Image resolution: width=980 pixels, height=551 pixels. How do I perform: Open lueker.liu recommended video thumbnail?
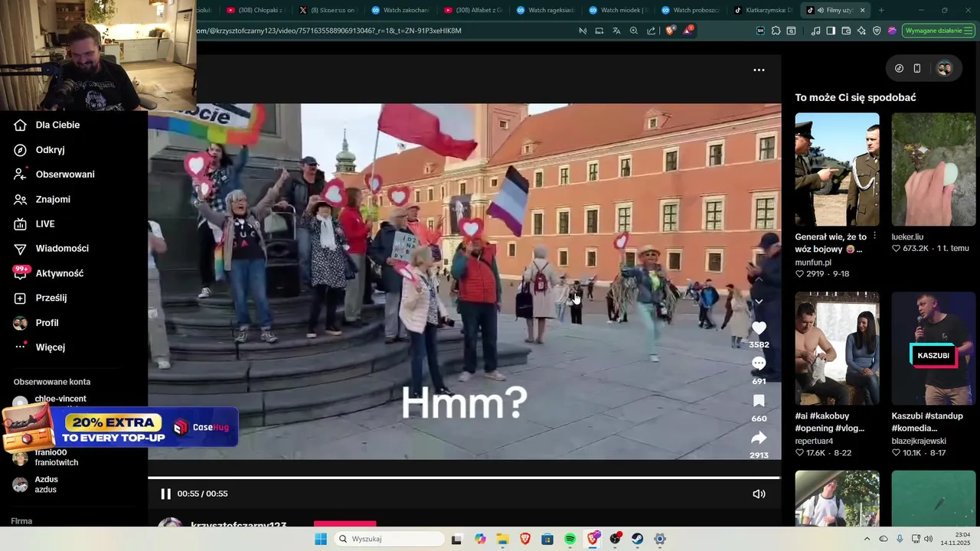[x=933, y=169]
